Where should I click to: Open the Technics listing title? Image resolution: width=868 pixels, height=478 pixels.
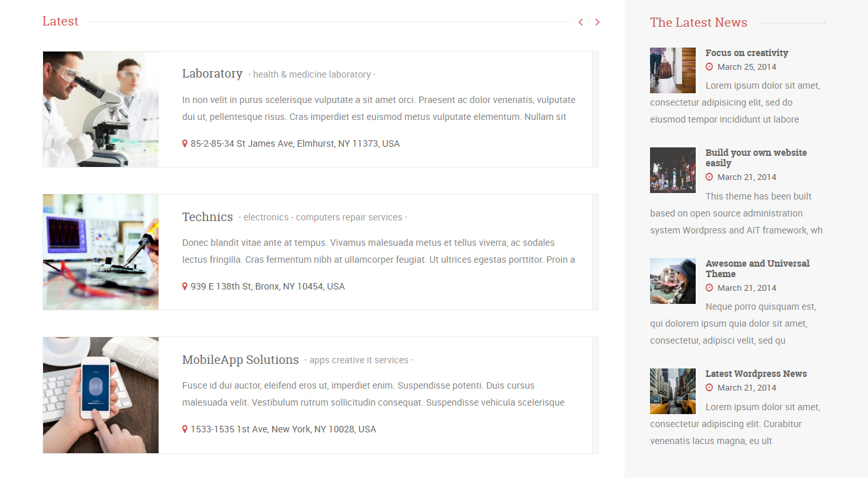point(208,217)
